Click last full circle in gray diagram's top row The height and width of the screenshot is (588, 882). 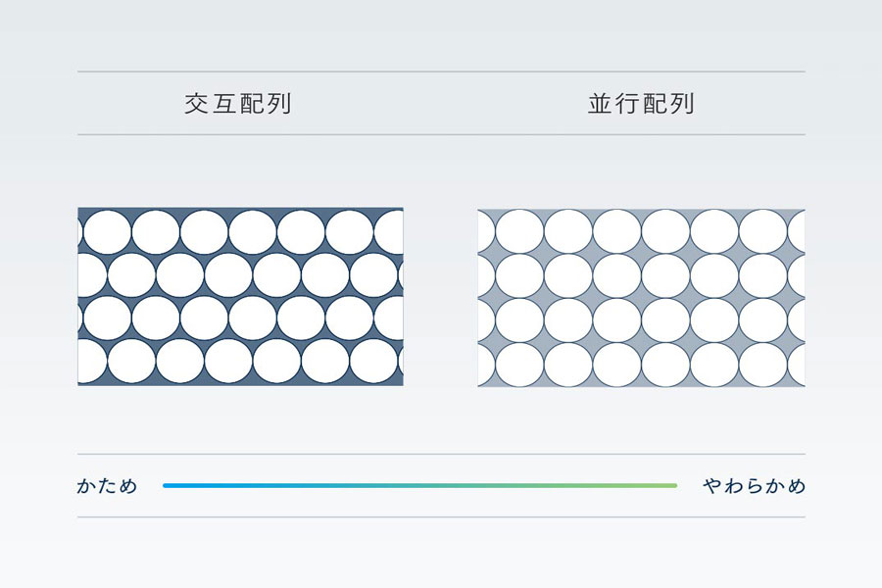click(762, 231)
